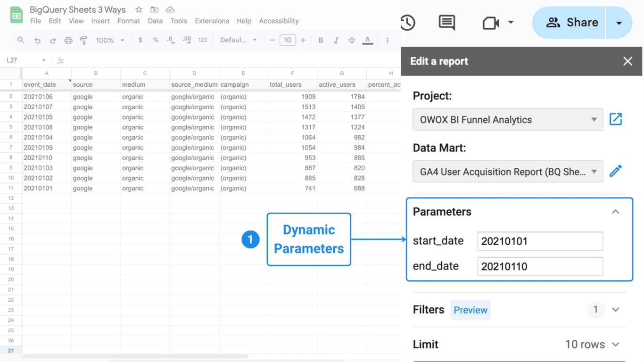This screenshot has height=362, width=644.
Task: Open the View menu
Action: point(76,21)
